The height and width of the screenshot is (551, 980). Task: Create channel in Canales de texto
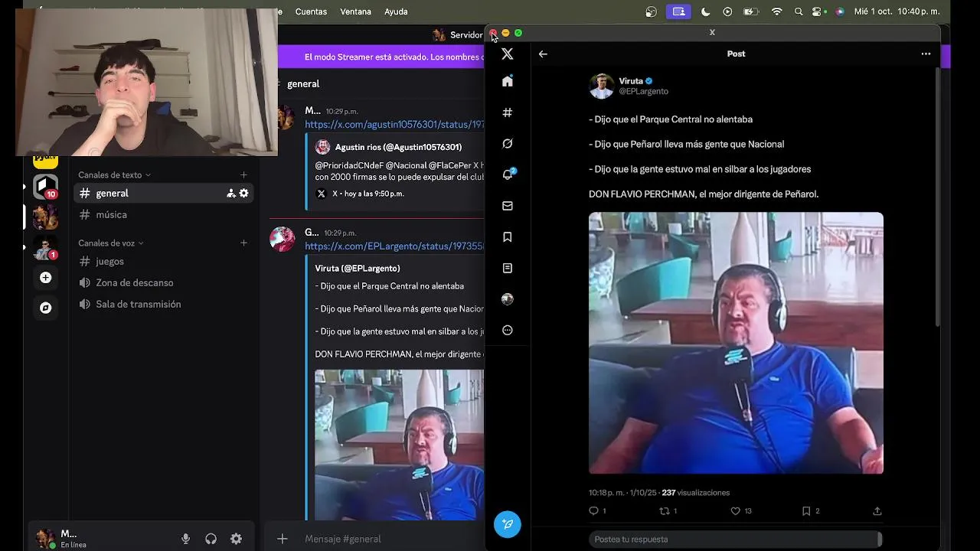click(243, 175)
